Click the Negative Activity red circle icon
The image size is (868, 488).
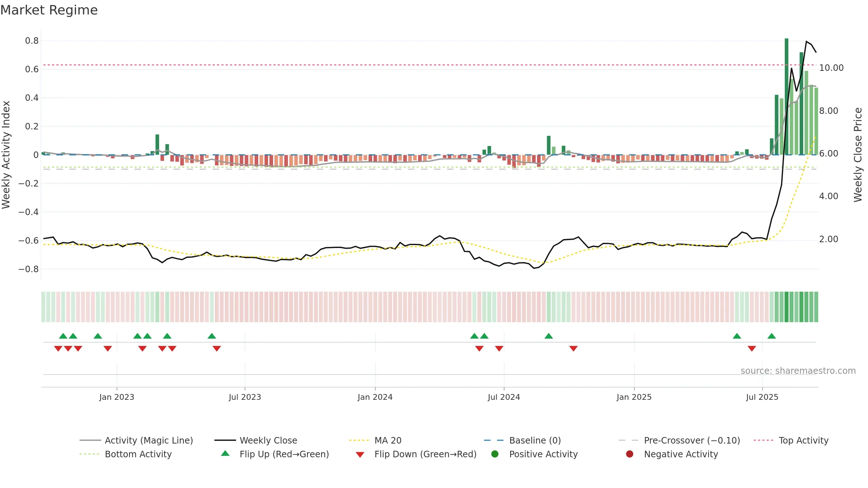point(630,454)
